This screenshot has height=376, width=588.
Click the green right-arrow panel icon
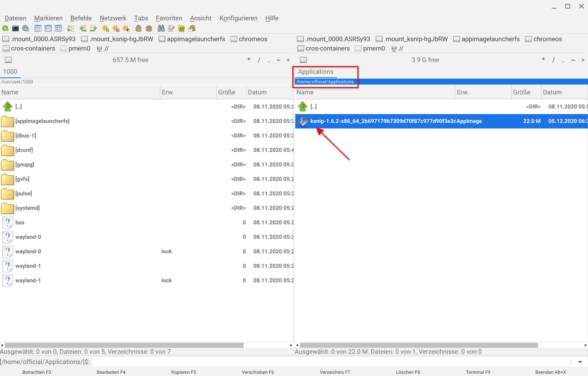93,29
